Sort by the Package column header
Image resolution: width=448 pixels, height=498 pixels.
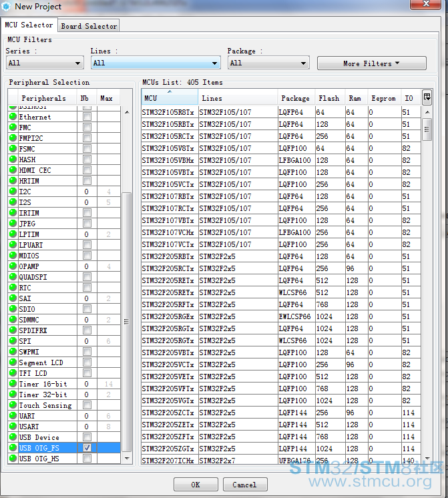click(296, 98)
